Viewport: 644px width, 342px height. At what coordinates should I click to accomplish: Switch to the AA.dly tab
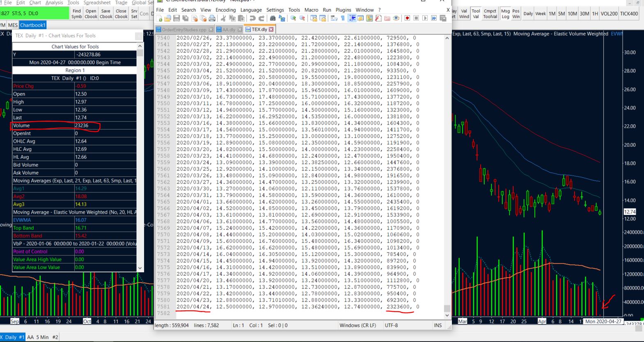(x=229, y=30)
